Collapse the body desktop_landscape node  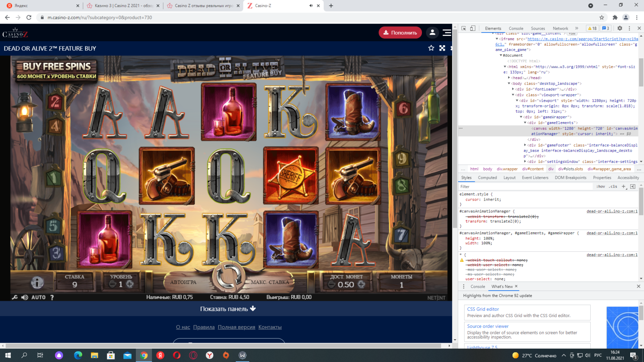[509, 84]
